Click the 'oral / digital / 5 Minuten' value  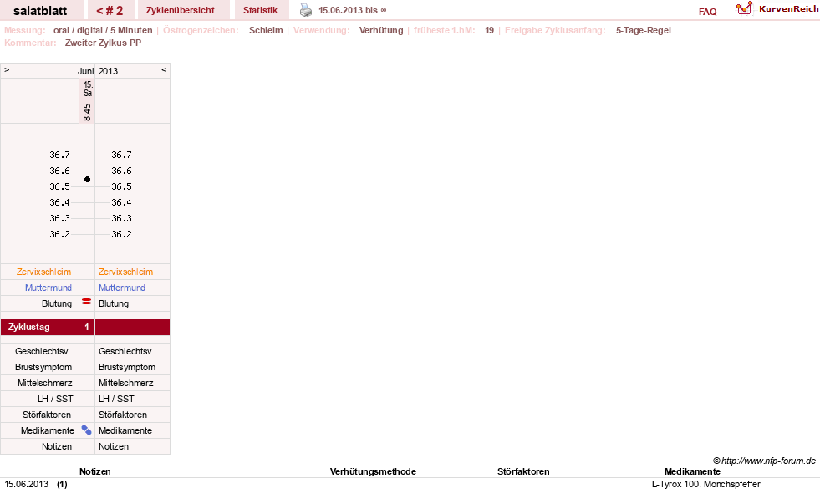tap(103, 30)
